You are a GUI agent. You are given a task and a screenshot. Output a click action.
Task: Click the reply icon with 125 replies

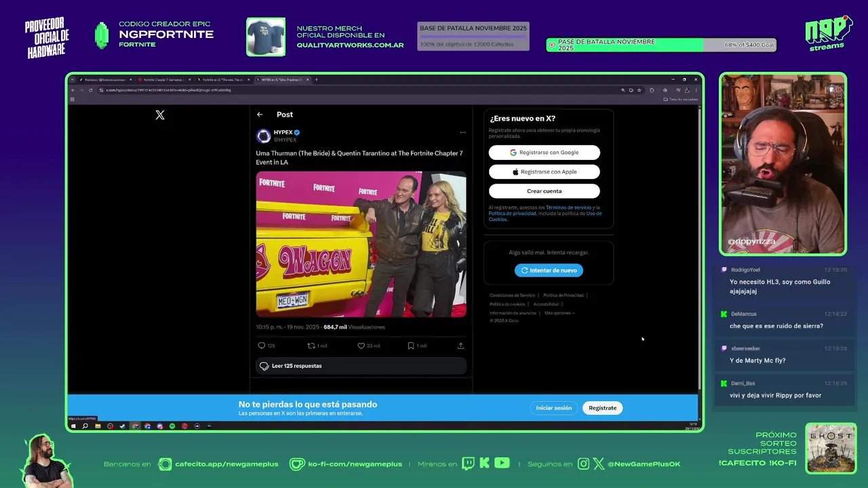(x=262, y=346)
